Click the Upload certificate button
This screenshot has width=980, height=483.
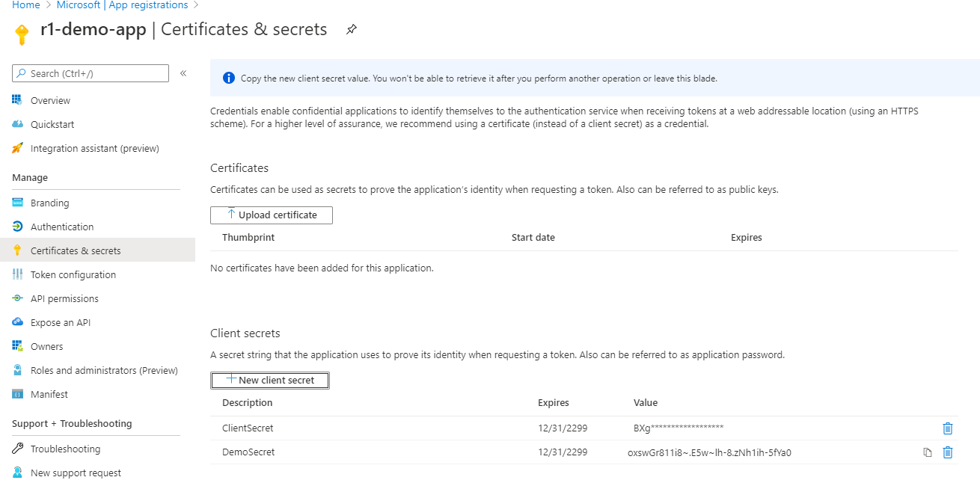pyautogui.click(x=272, y=215)
